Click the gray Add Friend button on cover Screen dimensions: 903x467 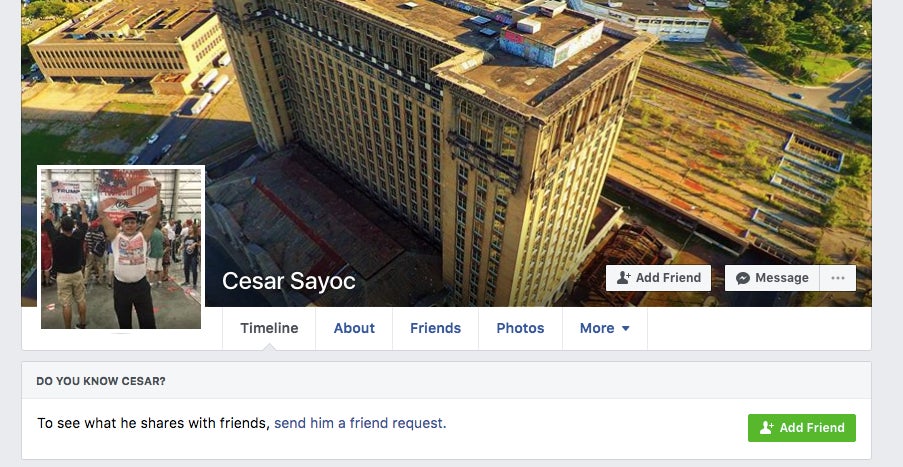point(658,278)
